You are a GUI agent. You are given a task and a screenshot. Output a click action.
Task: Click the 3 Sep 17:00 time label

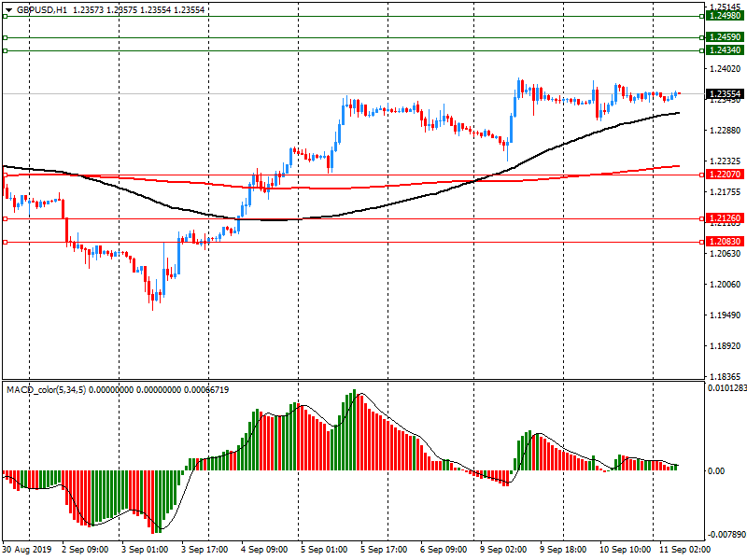point(204,550)
